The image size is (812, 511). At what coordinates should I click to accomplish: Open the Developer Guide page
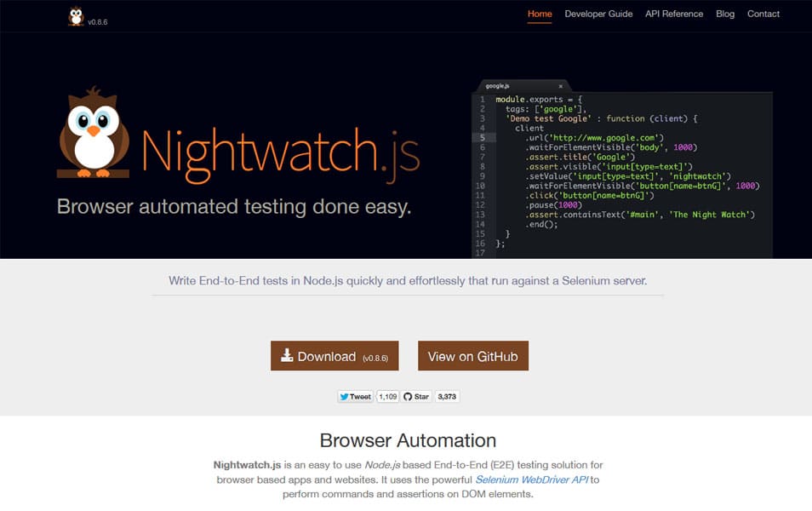pyautogui.click(x=598, y=14)
